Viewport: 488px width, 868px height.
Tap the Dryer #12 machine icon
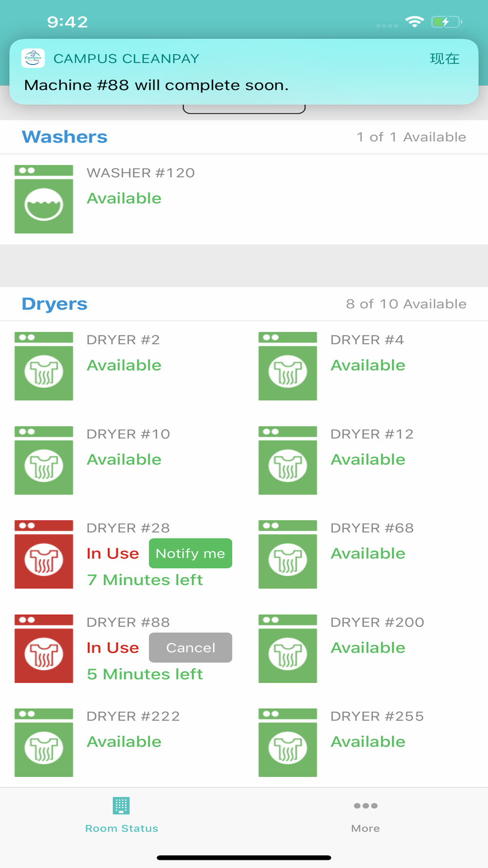[288, 460]
